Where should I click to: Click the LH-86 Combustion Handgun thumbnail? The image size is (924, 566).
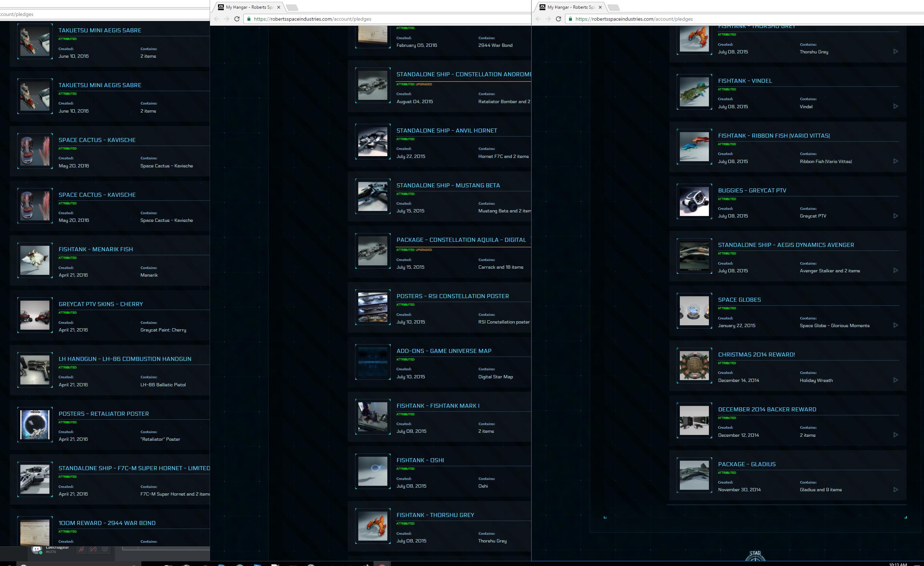tap(35, 370)
